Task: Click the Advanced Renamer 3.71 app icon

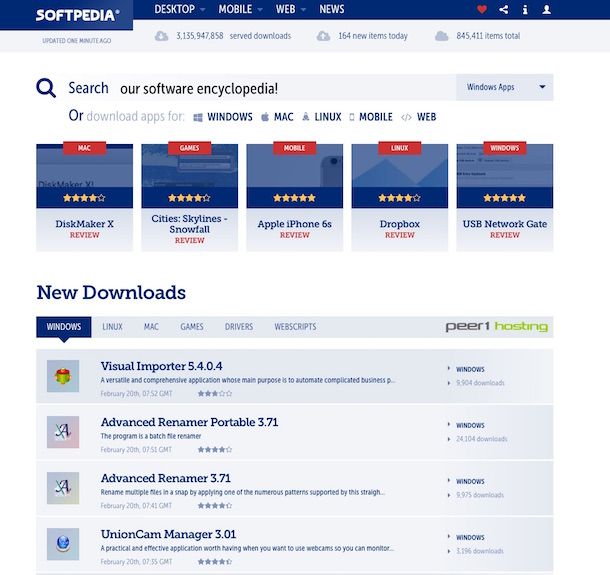Action: tap(63, 488)
